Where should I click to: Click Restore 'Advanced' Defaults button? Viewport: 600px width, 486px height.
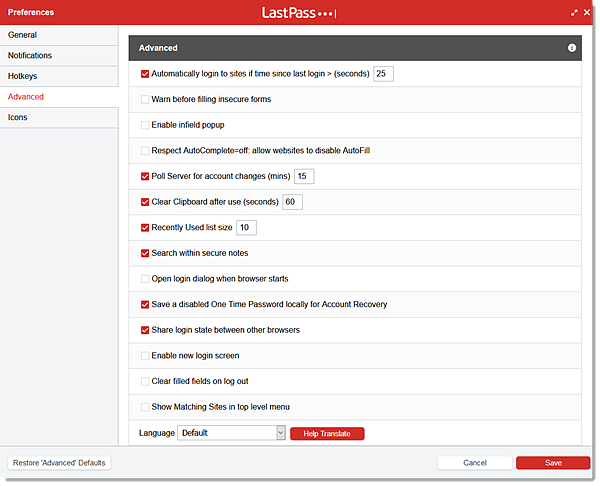(59, 463)
